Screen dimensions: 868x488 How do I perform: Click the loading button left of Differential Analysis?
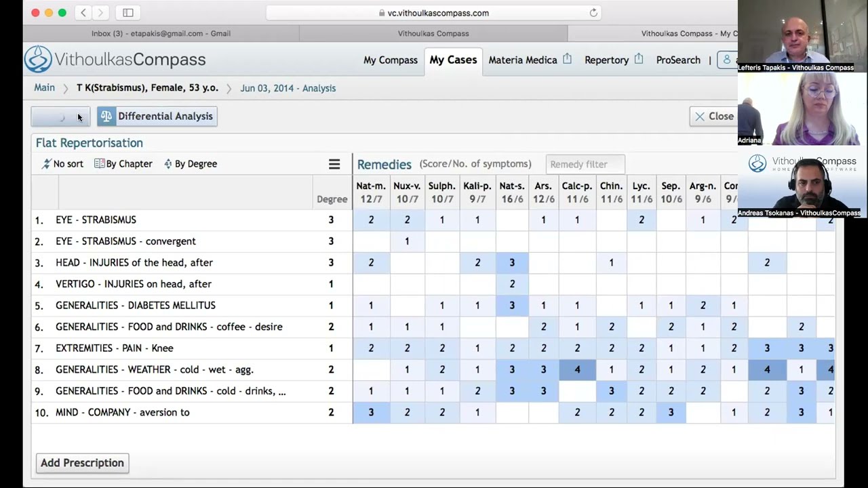60,117
